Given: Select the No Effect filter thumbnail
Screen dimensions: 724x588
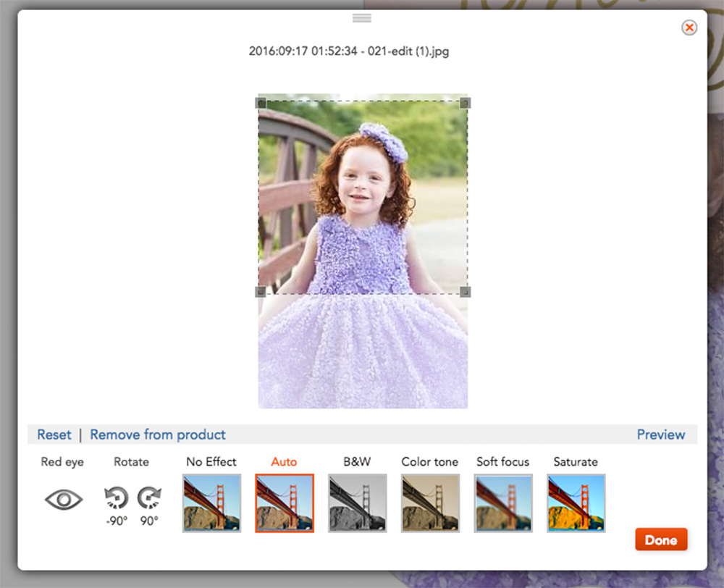Looking at the screenshot, I should pyautogui.click(x=211, y=503).
